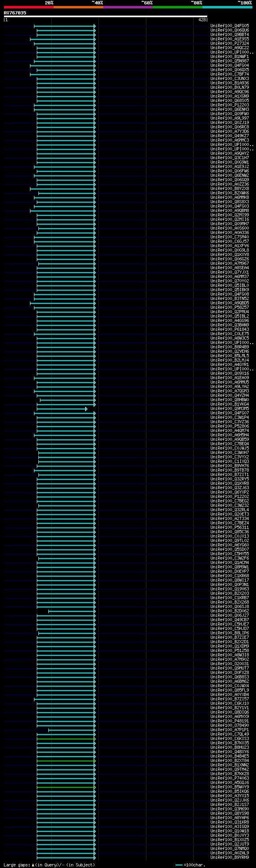Image resolution: width=256 pixels, height=868 pixels.
Task: Select the UniRef100_C3W0H7 label
Action: [230, 452]
